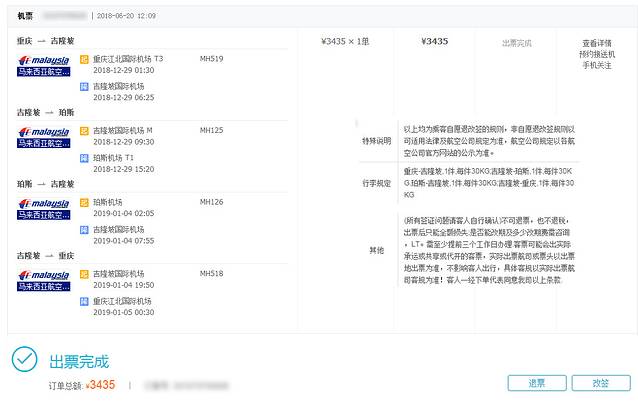The image size is (638, 403).
Task: Click orange departure icon beside 重庆江北国际机场 T3
Action: [84, 59]
